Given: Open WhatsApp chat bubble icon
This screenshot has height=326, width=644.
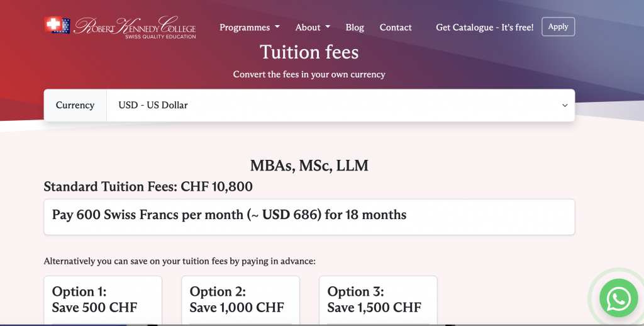Looking at the screenshot, I should [619, 298].
